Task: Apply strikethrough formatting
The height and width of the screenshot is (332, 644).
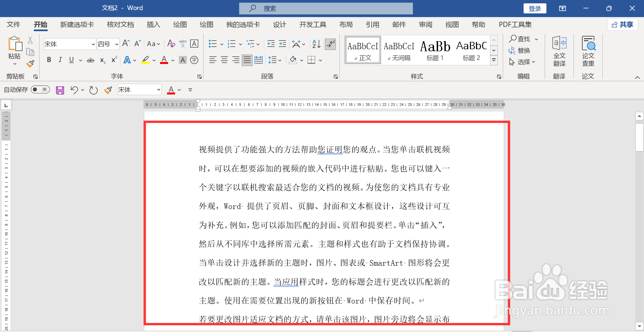Action: coord(90,60)
